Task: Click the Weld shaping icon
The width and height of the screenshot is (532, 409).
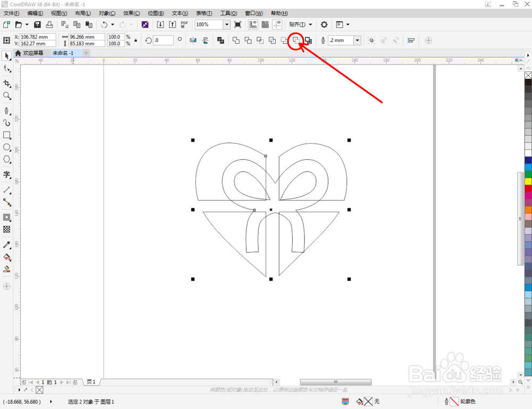Action: (236, 40)
